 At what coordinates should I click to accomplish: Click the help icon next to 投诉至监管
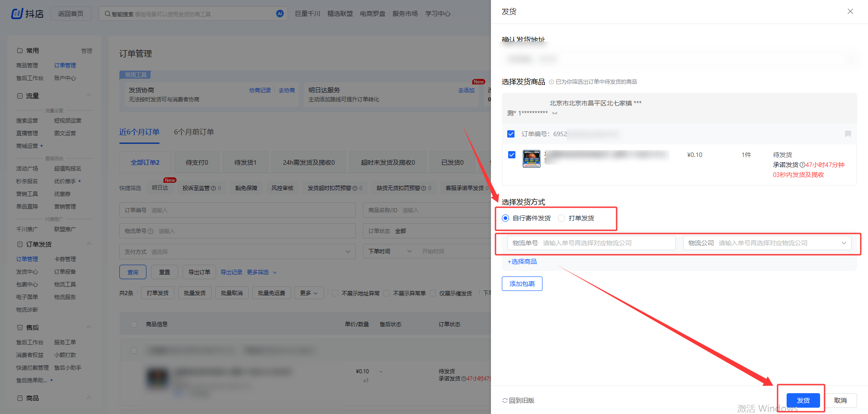tap(213, 188)
